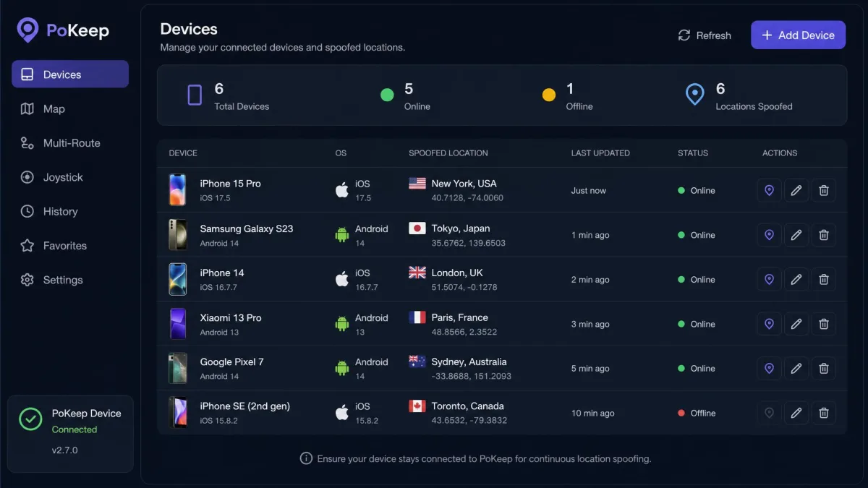Click the location pin icon for iPhone 15 Pro
This screenshot has width=868, height=488.
click(x=769, y=190)
